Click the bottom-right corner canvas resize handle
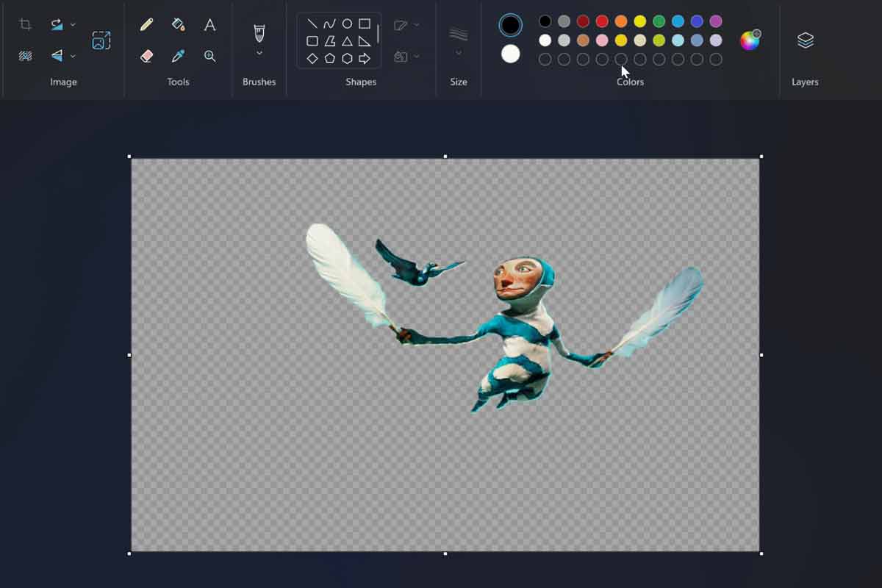 [761, 553]
